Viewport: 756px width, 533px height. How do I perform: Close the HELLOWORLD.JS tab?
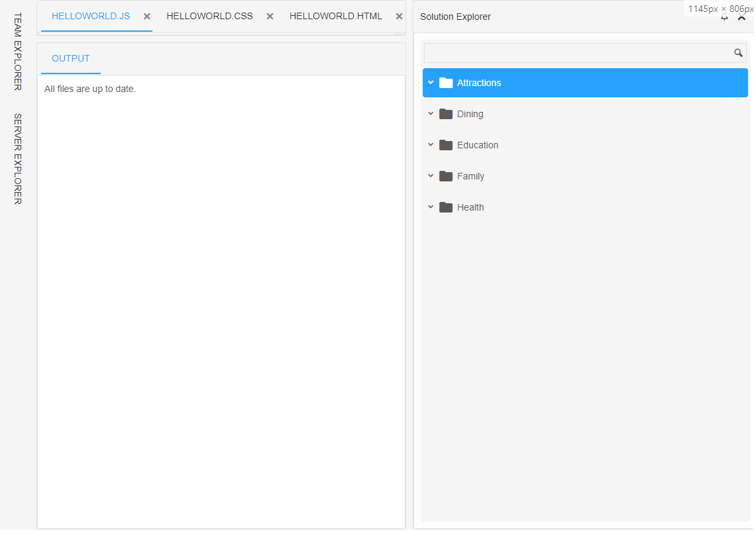pos(147,17)
